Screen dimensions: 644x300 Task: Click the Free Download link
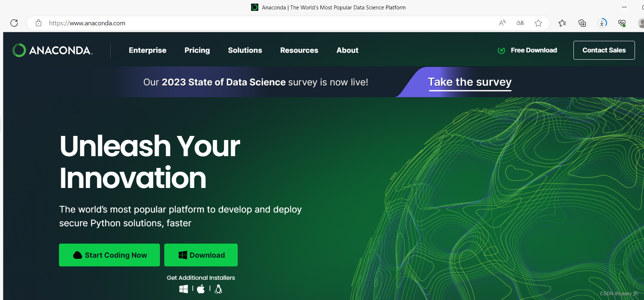point(534,50)
